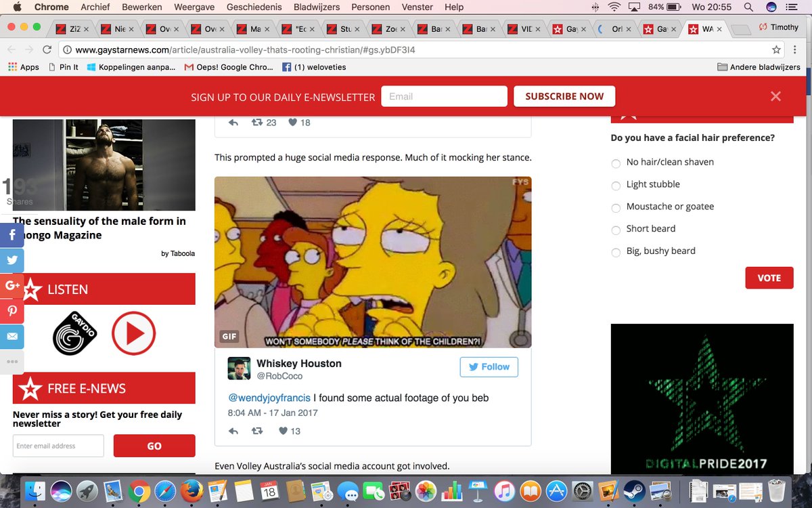Image resolution: width=812 pixels, height=508 pixels.
Task: Select Light stubble option
Action: pyautogui.click(x=616, y=186)
